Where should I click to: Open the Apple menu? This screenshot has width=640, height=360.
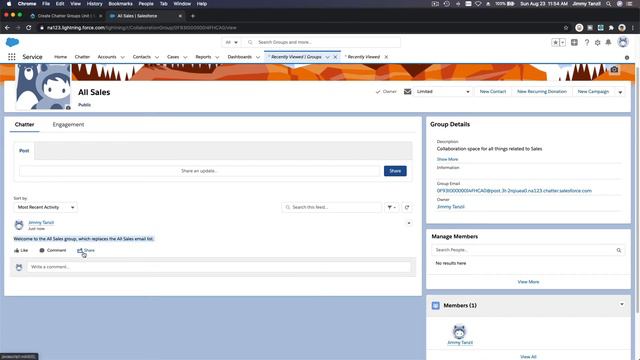pos(9,4)
